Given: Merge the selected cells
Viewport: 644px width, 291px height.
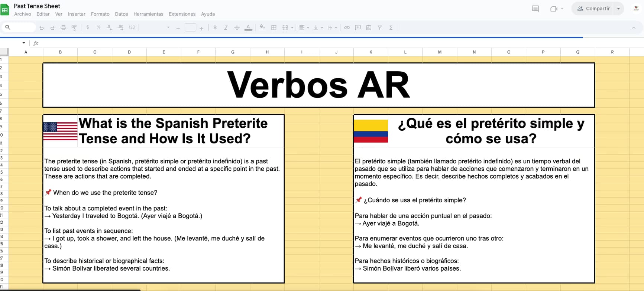Looking at the screenshot, I should (285, 27).
